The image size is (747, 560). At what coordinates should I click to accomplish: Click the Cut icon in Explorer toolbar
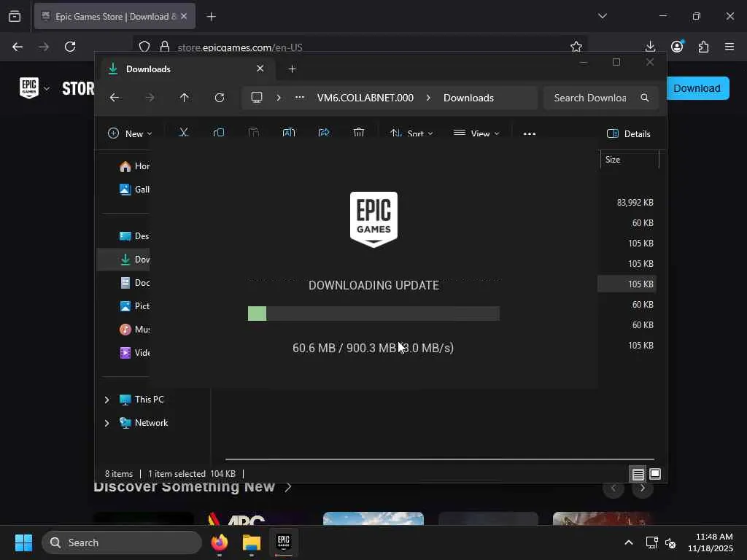(183, 133)
